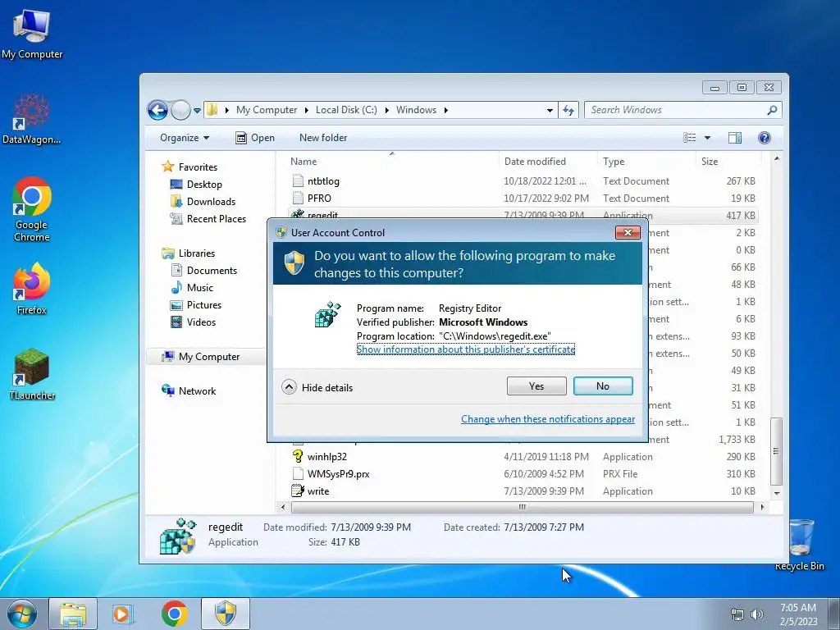Expand the arrow after Windows in the address bar
This screenshot has width=840, height=630.
click(x=445, y=111)
